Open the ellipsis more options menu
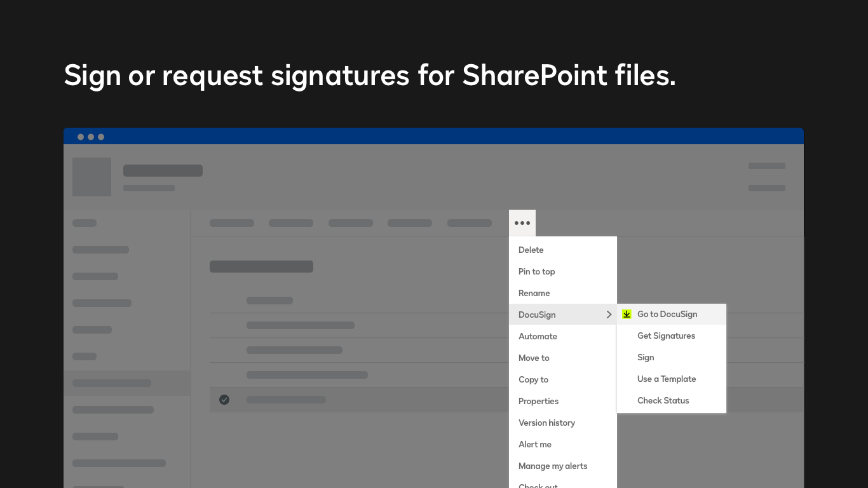This screenshot has height=488, width=868. 522,222
